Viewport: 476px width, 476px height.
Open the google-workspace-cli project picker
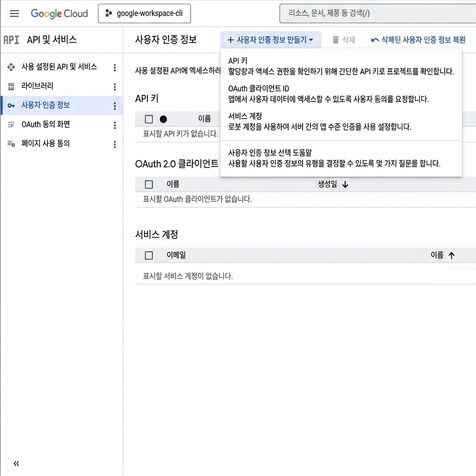pyautogui.click(x=144, y=13)
